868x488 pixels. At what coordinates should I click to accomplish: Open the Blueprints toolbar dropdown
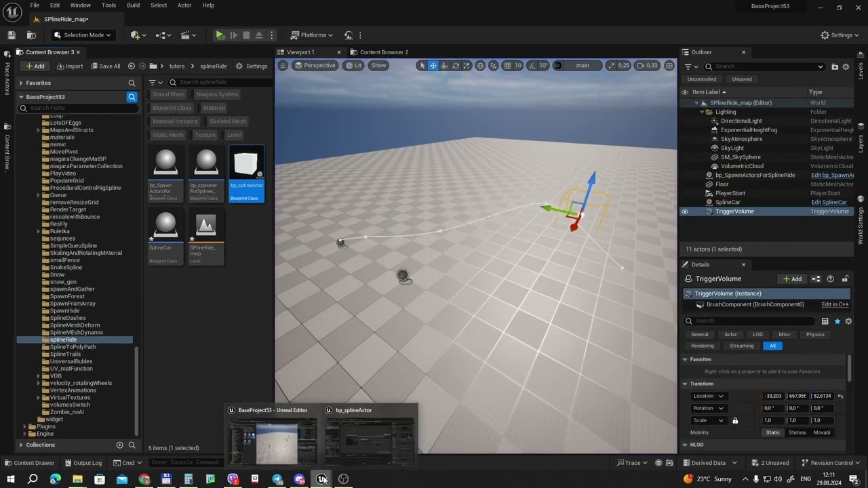coord(164,35)
